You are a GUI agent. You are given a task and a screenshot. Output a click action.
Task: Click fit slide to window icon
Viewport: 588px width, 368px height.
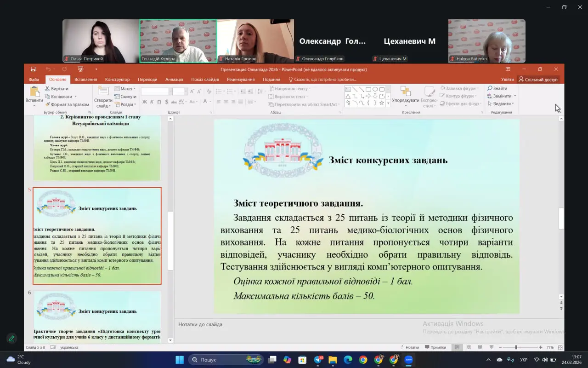[560, 347]
